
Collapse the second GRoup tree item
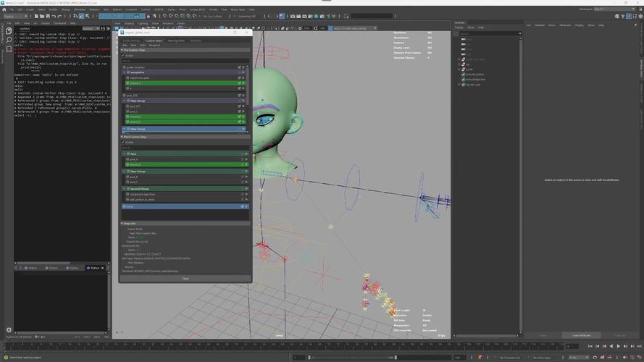point(124,189)
